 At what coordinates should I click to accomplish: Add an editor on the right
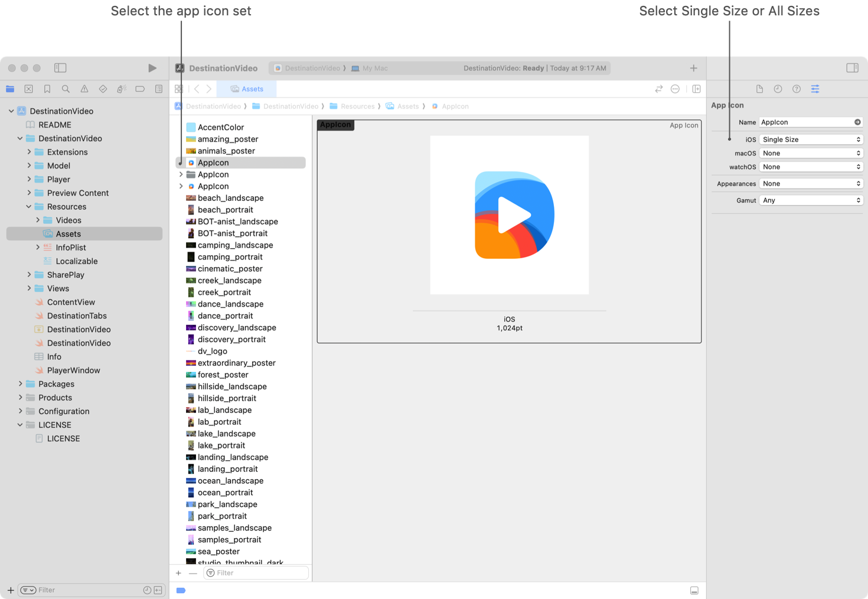[697, 89]
